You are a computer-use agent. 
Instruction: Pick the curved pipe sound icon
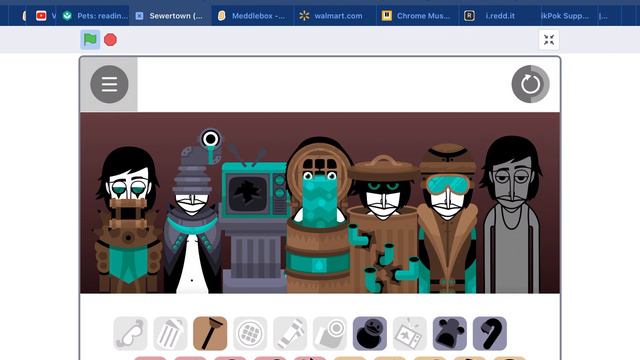coord(490,333)
